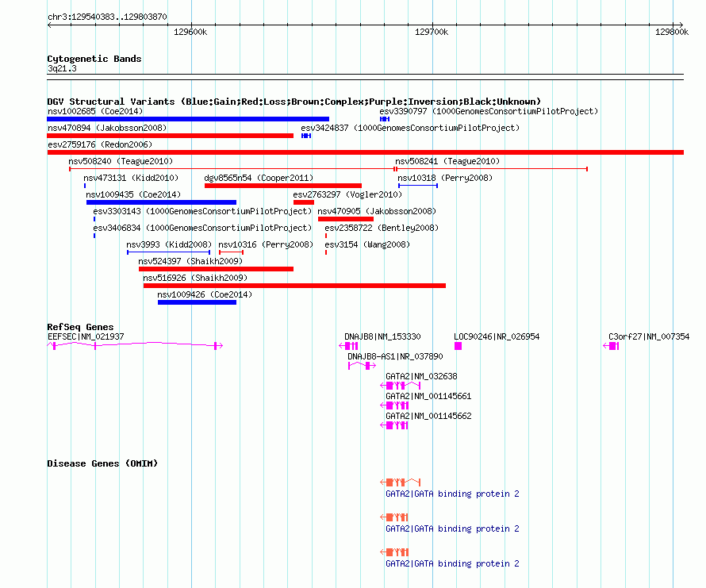Click the RefSeq Genes track title

pyautogui.click(x=80, y=327)
